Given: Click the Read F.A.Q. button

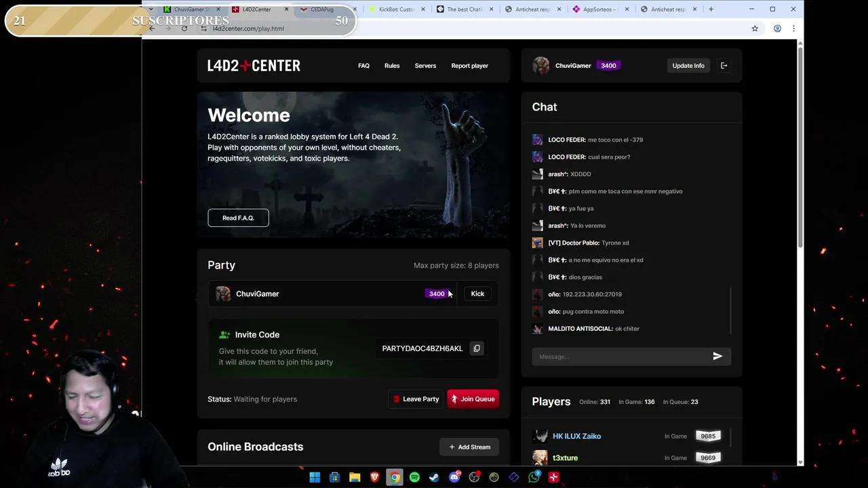Looking at the screenshot, I should (238, 218).
